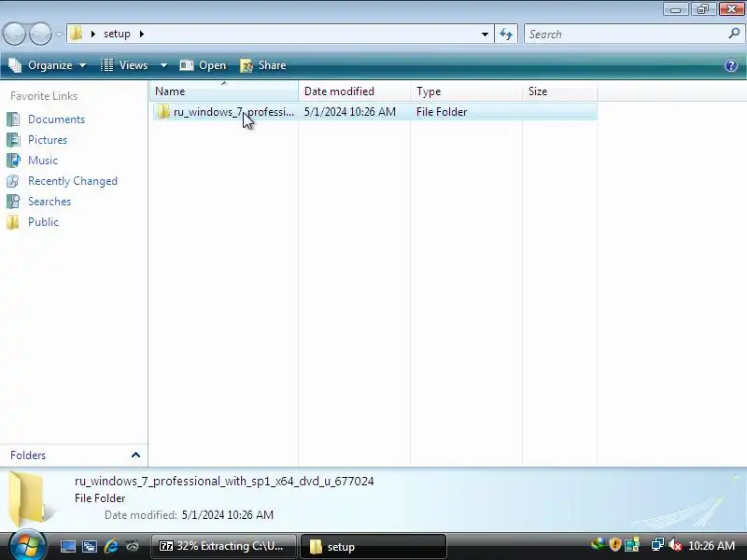The image size is (747, 560).
Task: Click the Back navigation arrow button
Action: coord(14,35)
